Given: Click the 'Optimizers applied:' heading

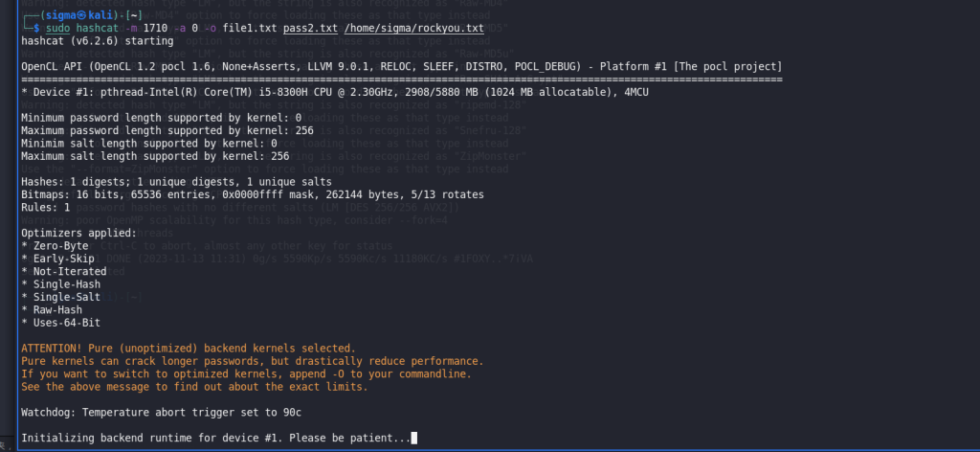Looking at the screenshot, I should coord(78,234).
